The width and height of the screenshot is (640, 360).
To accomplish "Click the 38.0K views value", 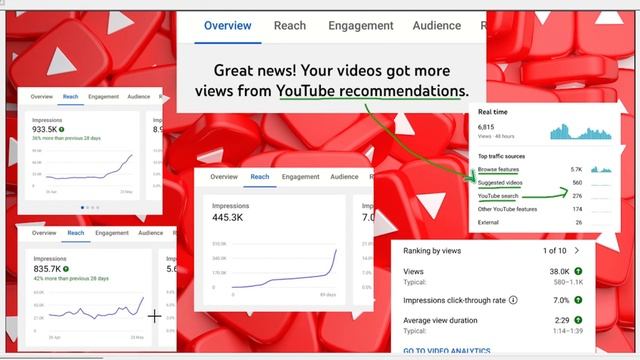I will [559, 271].
